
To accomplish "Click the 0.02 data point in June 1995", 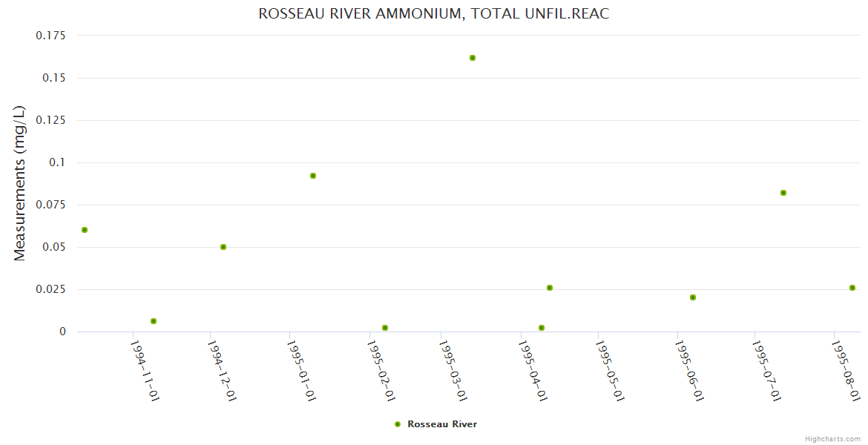I will (x=693, y=297).
